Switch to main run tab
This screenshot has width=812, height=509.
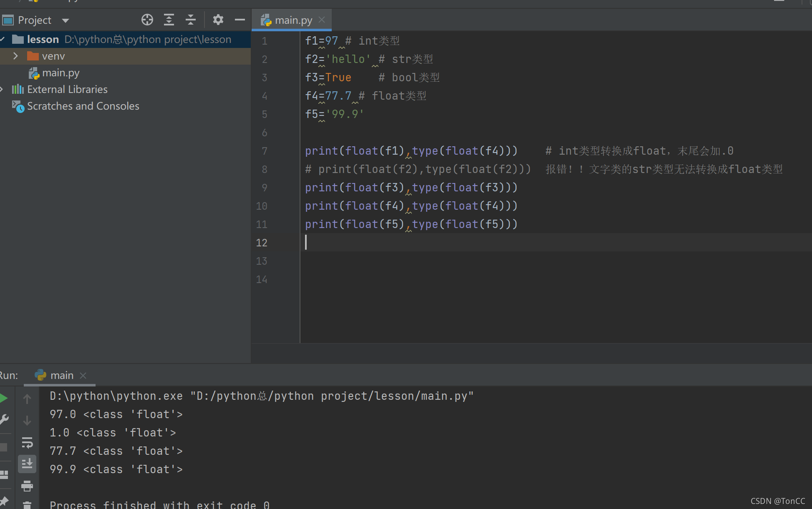(x=62, y=375)
